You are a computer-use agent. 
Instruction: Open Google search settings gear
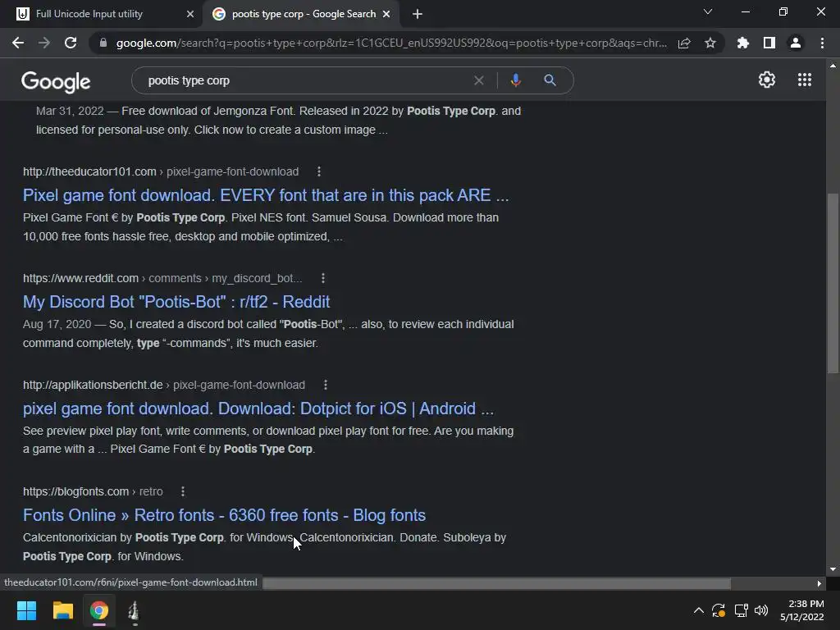pos(767,80)
